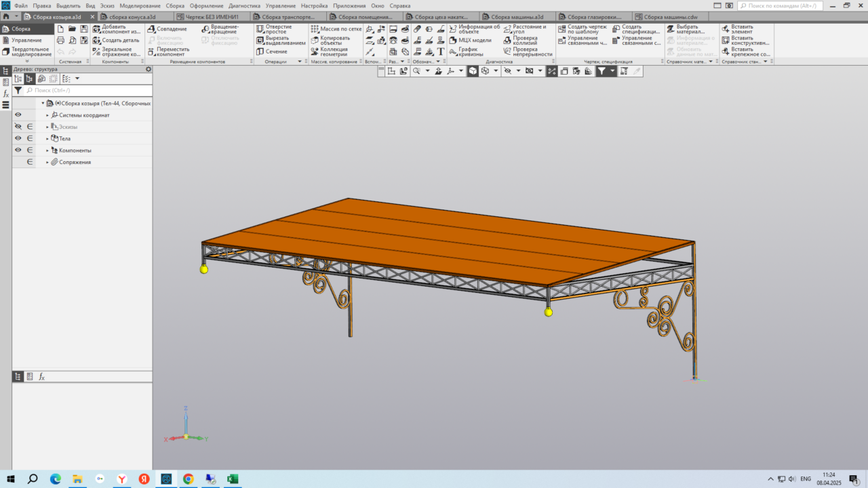Expand the Тела node
This screenshot has width=868, height=488.
[x=47, y=138]
